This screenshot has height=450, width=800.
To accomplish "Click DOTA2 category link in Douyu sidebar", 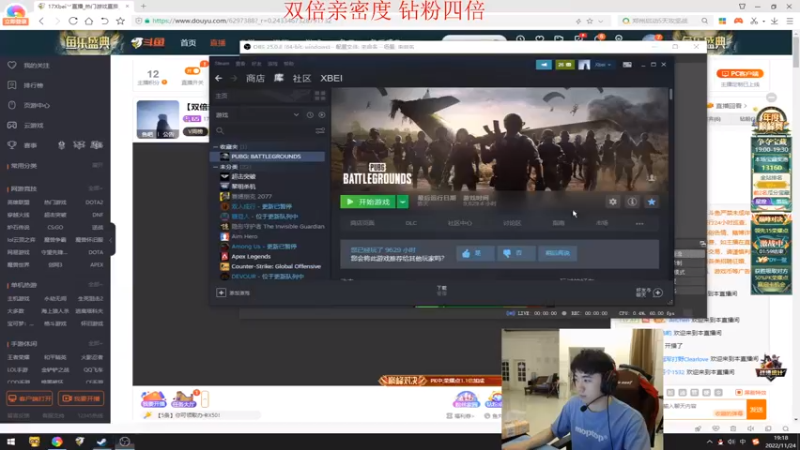I will (94, 203).
